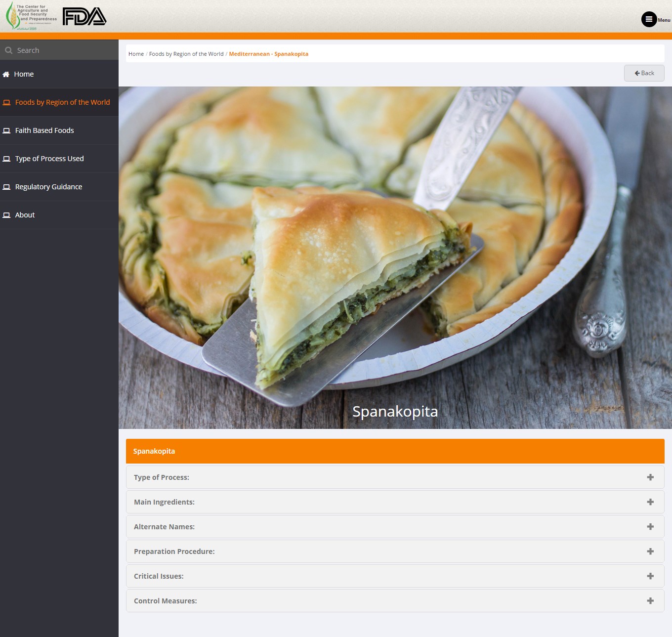Expand the Preparation Procedure section

click(x=395, y=552)
